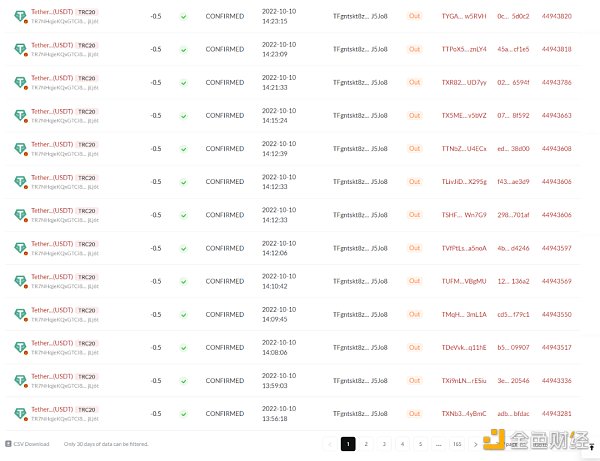Image resolution: width=600 pixels, height=461 pixels.
Task: Jump to last page 165
Action: pos(457,443)
